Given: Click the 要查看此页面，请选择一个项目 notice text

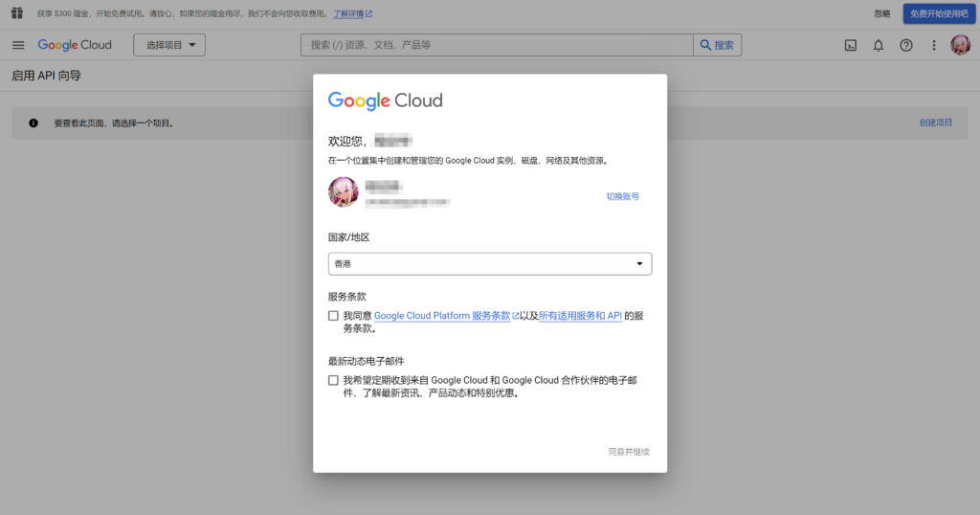Looking at the screenshot, I should (x=114, y=123).
